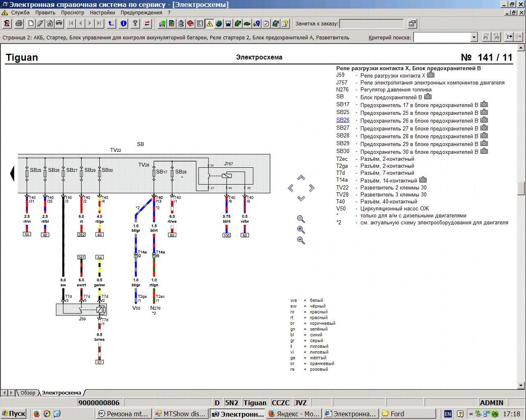This screenshot has width=526, height=420.
Task: Go to the previous page arrow
Action: pos(81,23)
